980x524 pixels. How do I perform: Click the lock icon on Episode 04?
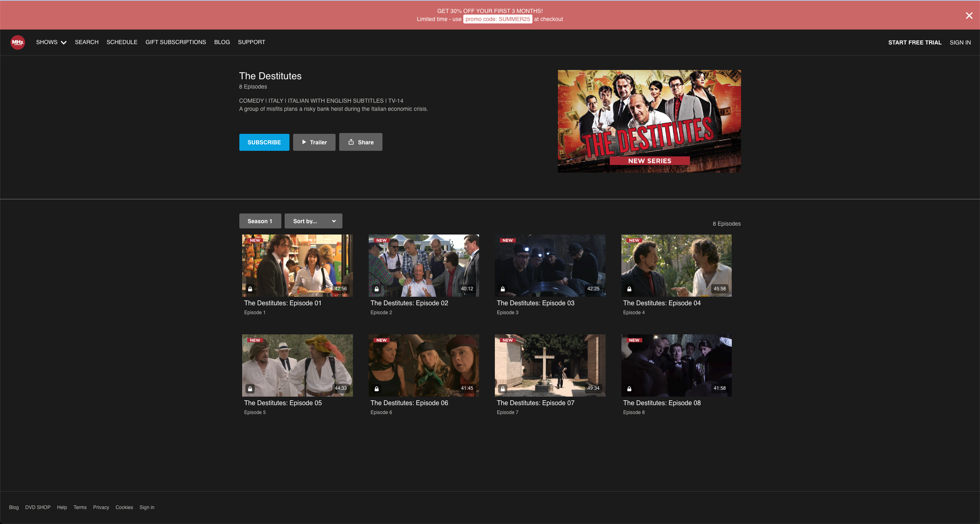[x=629, y=289]
